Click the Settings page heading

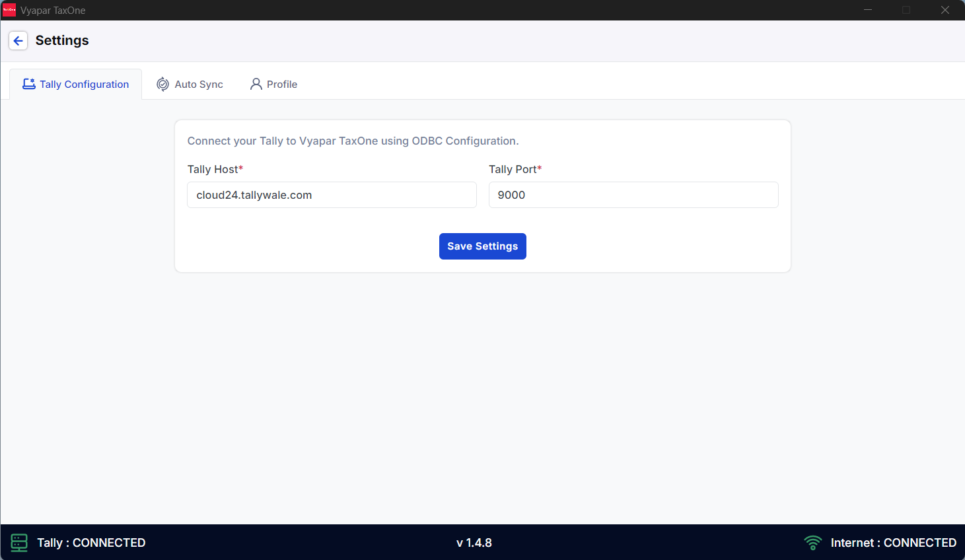62,40
